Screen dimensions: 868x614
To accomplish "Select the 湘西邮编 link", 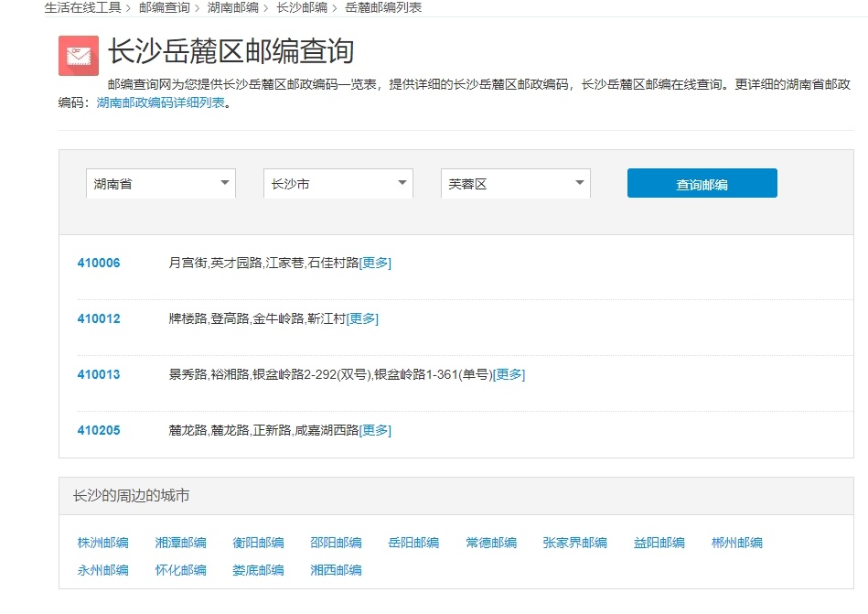I will click(x=336, y=570).
